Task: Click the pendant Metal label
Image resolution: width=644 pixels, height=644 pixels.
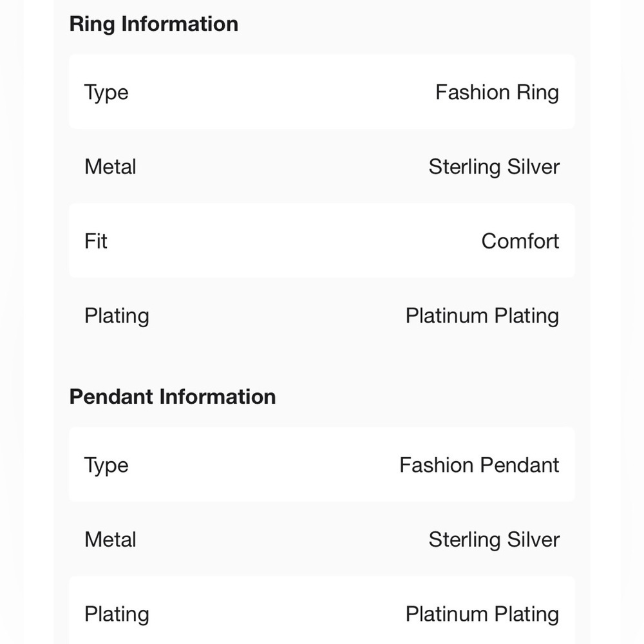Action: pyautogui.click(x=110, y=540)
